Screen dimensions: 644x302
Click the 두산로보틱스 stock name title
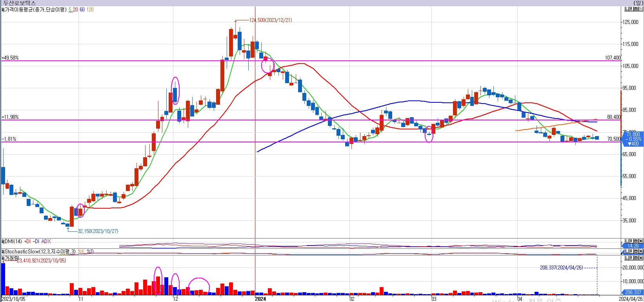click(19, 3)
